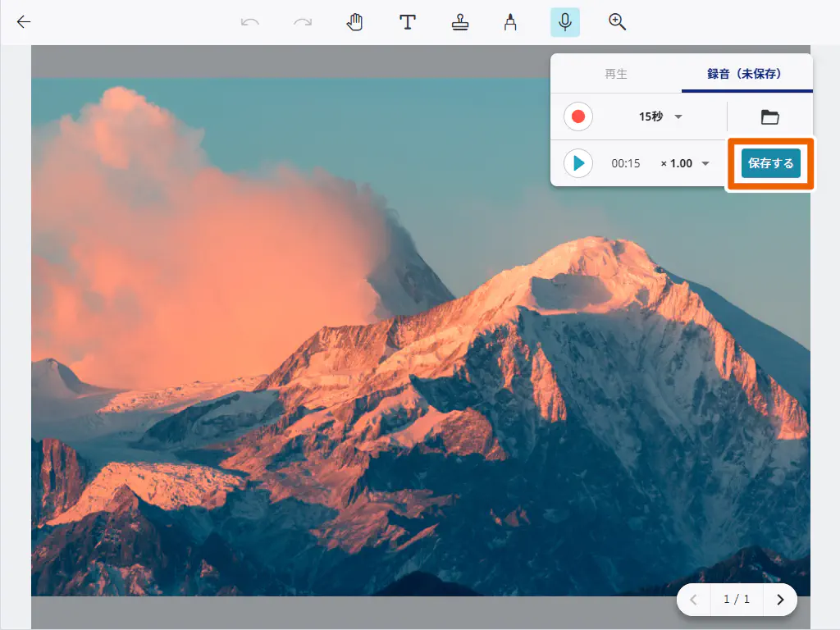
Task: Select the stamp tool
Action: pos(459,22)
